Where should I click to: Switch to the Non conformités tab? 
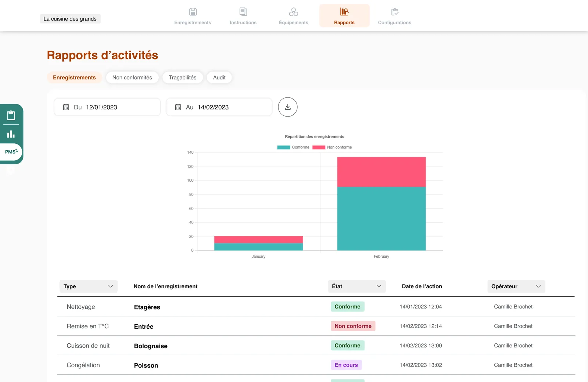coord(132,78)
